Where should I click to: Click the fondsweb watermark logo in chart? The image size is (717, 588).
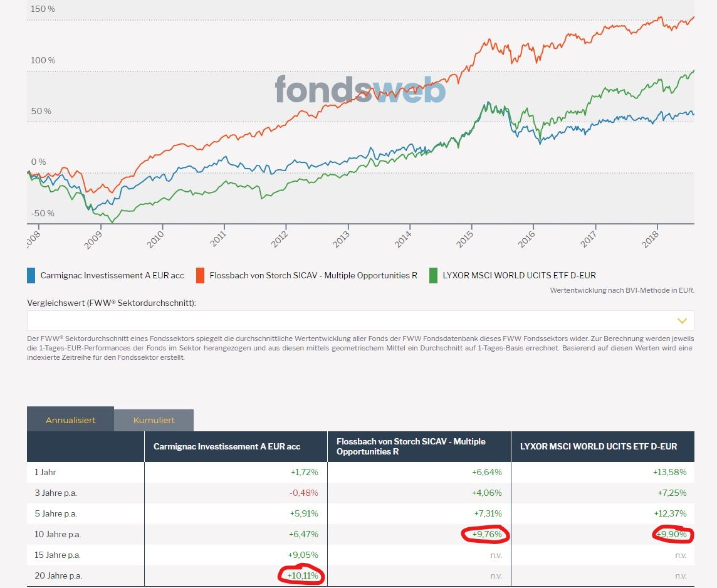point(360,89)
